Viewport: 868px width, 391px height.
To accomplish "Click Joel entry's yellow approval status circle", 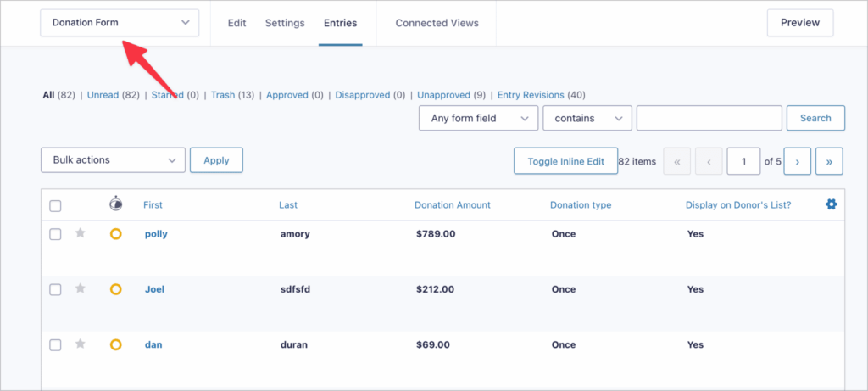I will 116,289.
